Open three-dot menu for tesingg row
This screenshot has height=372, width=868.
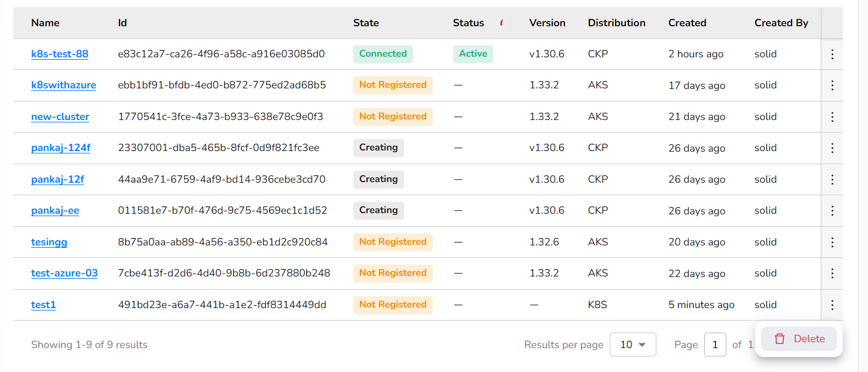pyautogui.click(x=832, y=242)
